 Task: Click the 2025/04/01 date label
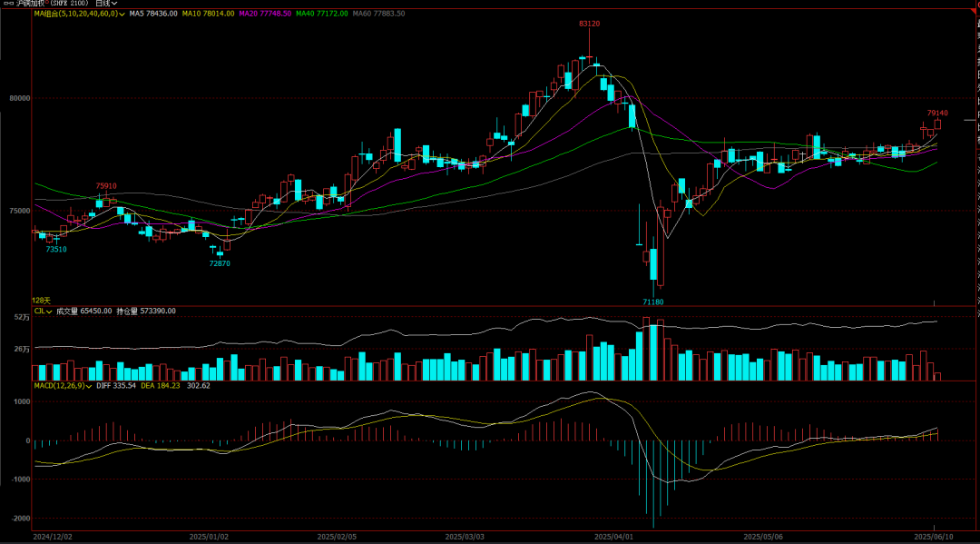[x=613, y=537]
